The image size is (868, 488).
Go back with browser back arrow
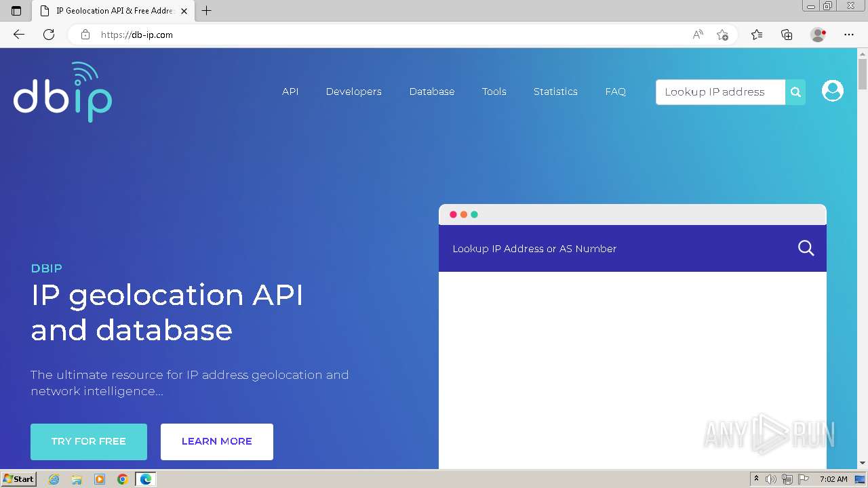point(19,35)
